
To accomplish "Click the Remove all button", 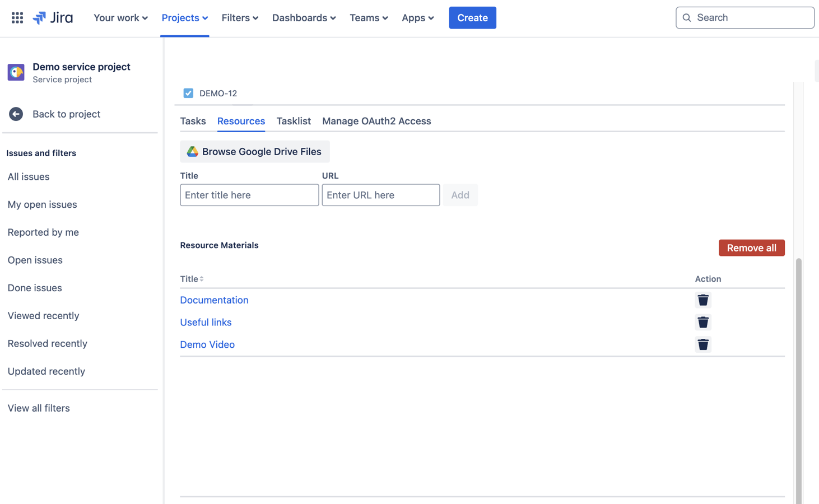I will click(751, 248).
